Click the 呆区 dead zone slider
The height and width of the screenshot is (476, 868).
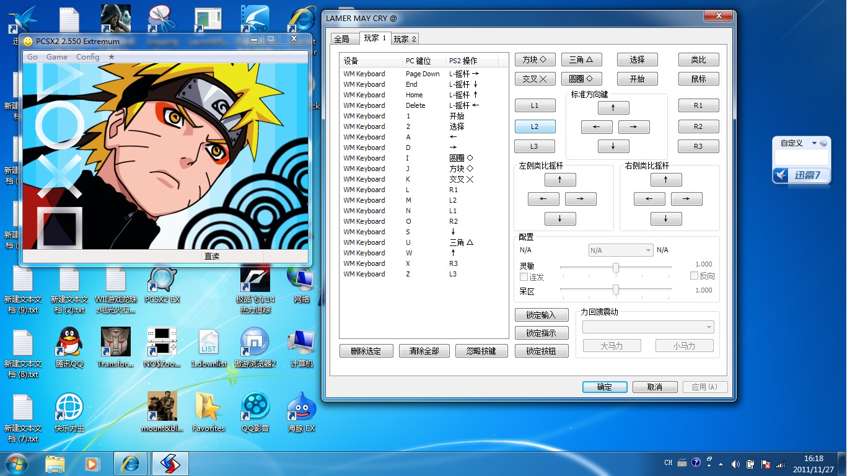(x=616, y=289)
